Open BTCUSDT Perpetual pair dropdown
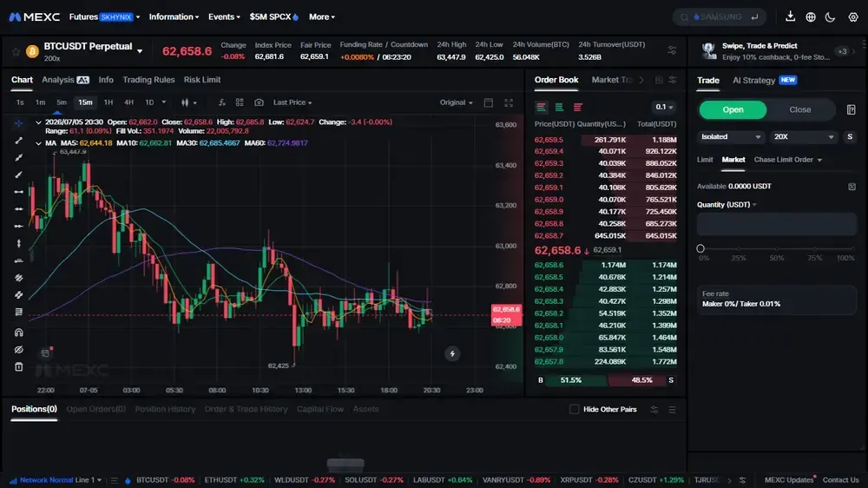The height and width of the screenshot is (488, 868). (x=140, y=51)
